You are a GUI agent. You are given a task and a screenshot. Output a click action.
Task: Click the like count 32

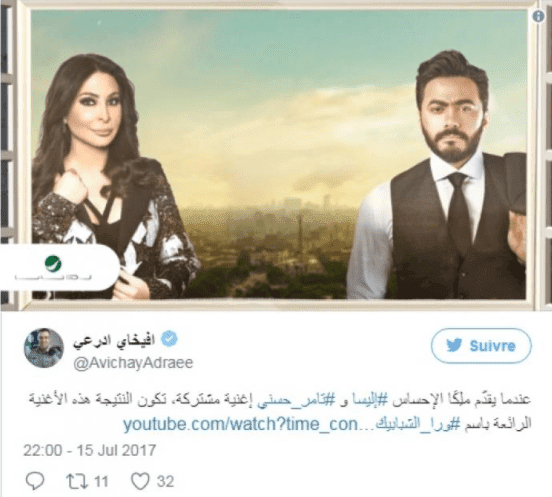[x=165, y=482]
